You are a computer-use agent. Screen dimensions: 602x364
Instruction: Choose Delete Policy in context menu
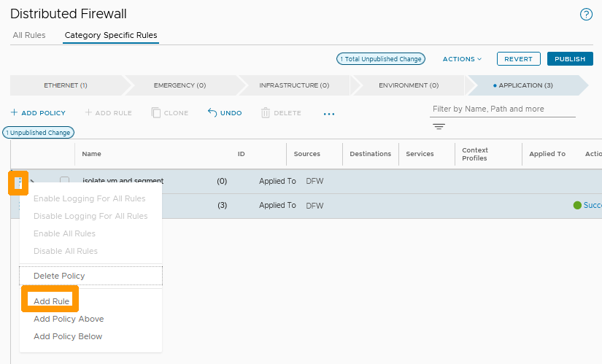click(x=59, y=276)
